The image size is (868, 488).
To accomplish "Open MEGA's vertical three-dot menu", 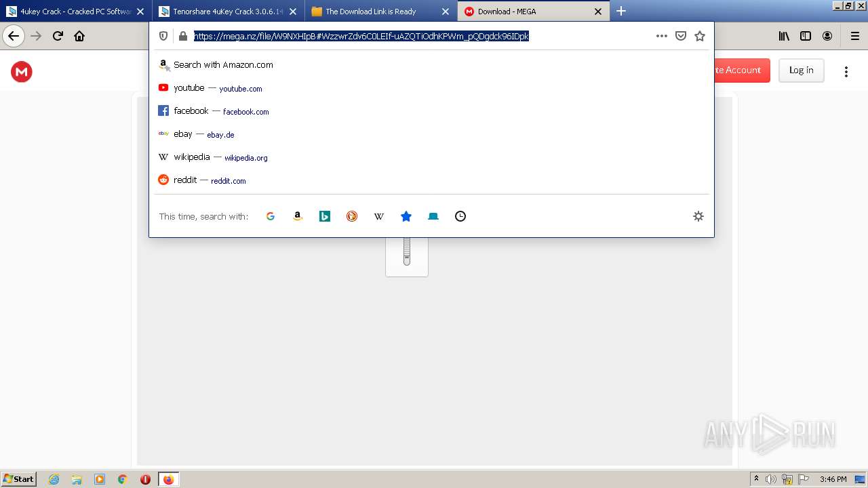I will [846, 71].
